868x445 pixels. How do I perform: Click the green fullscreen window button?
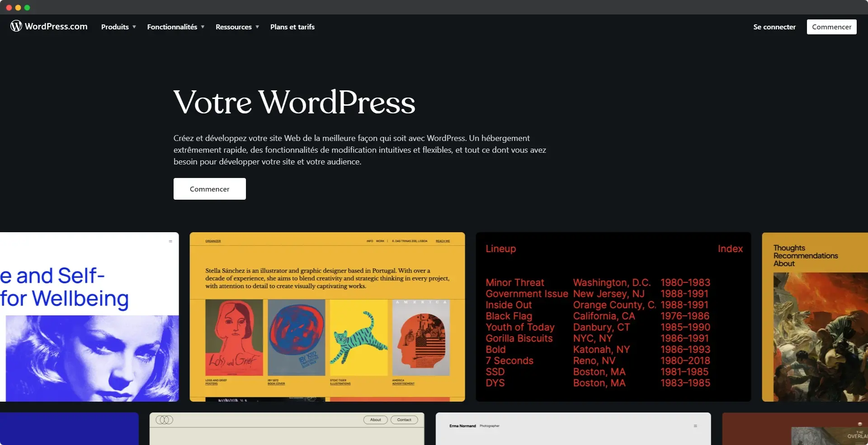click(x=27, y=8)
